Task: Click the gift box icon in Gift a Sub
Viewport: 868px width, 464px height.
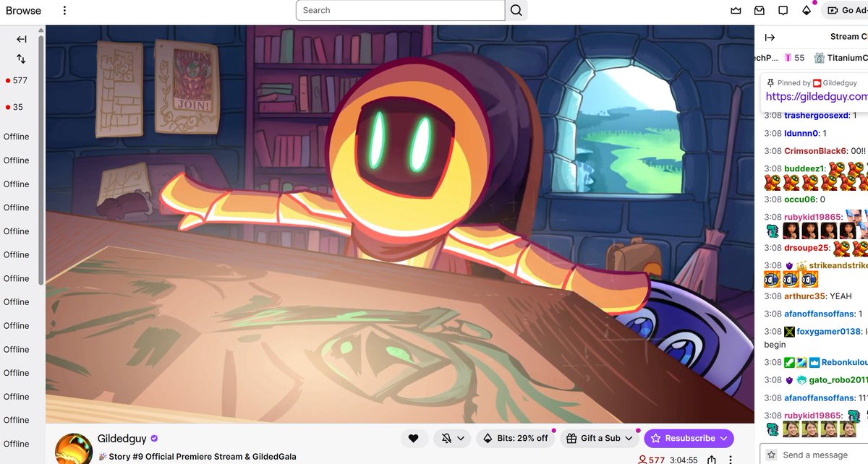Action: coord(571,438)
